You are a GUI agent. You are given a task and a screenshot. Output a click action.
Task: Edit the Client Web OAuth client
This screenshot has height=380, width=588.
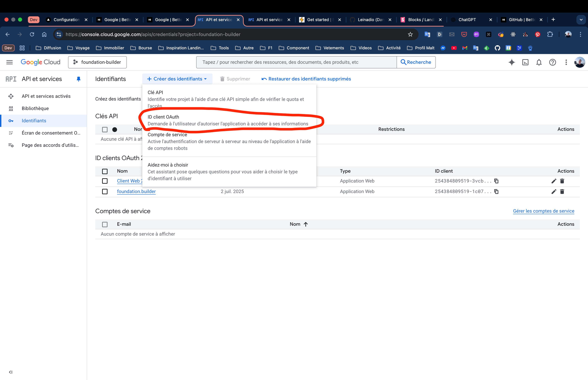click(554, 181)
